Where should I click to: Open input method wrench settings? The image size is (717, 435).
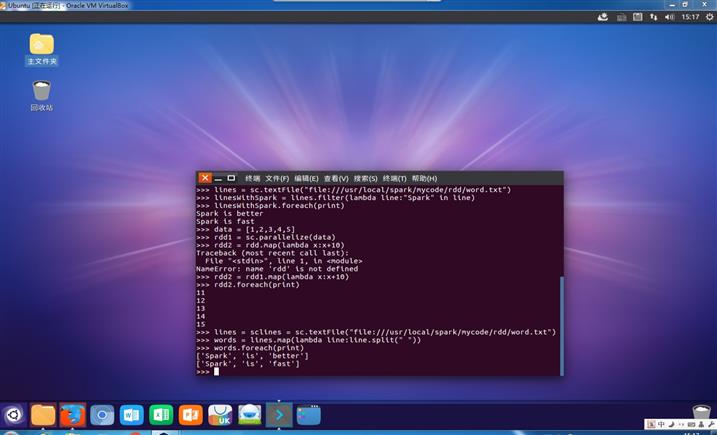click(x=711, y=424)
